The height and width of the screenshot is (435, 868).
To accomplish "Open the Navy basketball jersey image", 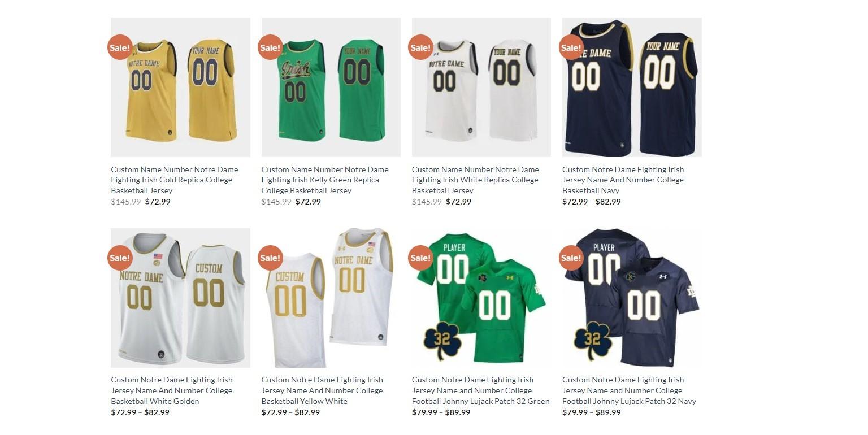I will click(x=632, y=87).
